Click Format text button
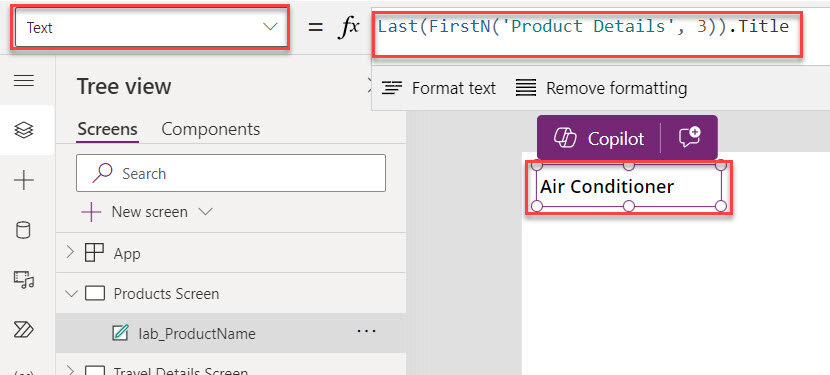This screenshot has width=830, height=375. pyautogui.click(x=438, y=88)
